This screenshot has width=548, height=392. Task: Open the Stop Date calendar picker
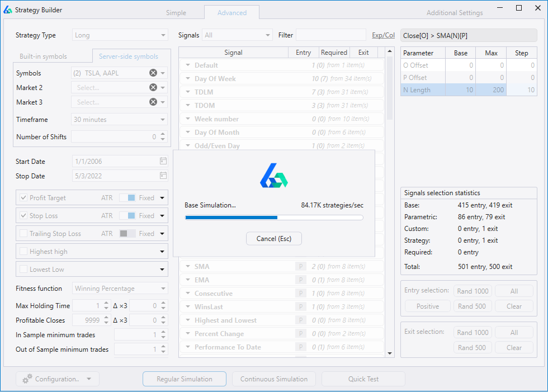tap(164, 176)
